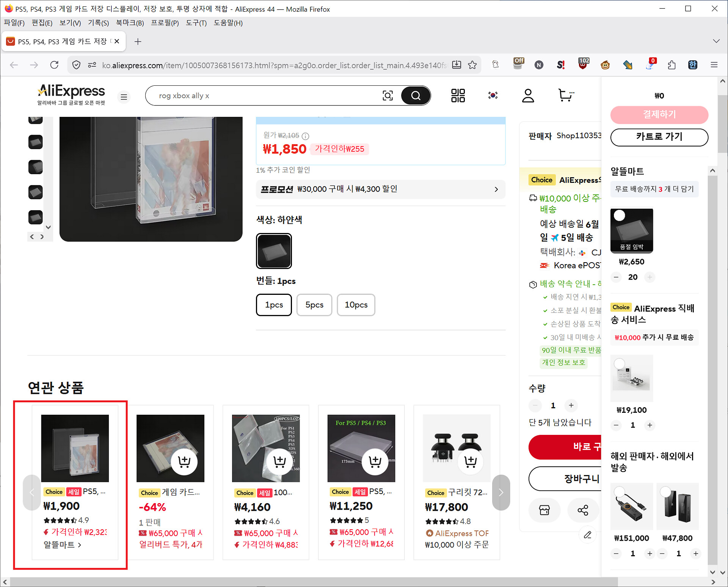Open the account profile icon

528,96
